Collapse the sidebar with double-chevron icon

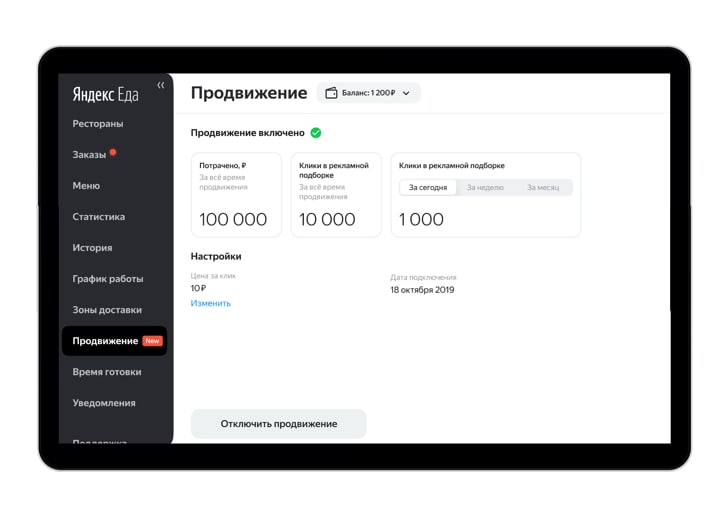click(160, 85)
